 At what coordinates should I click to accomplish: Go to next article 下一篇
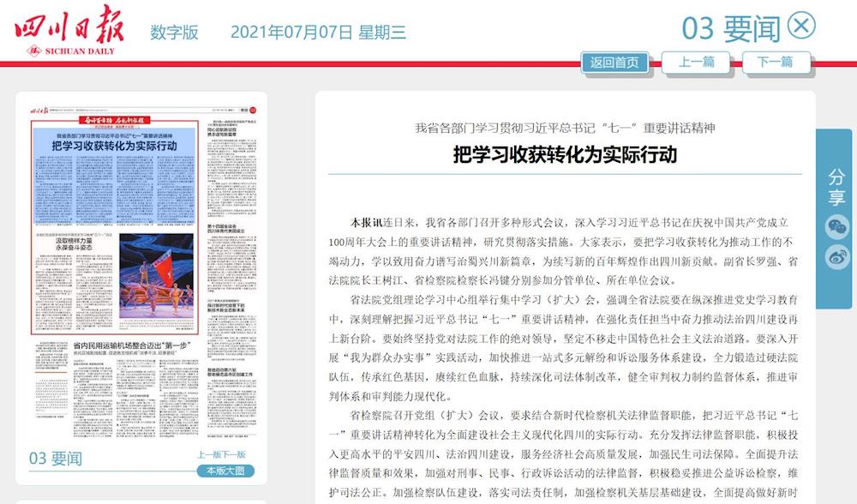[x=775, y=62]
